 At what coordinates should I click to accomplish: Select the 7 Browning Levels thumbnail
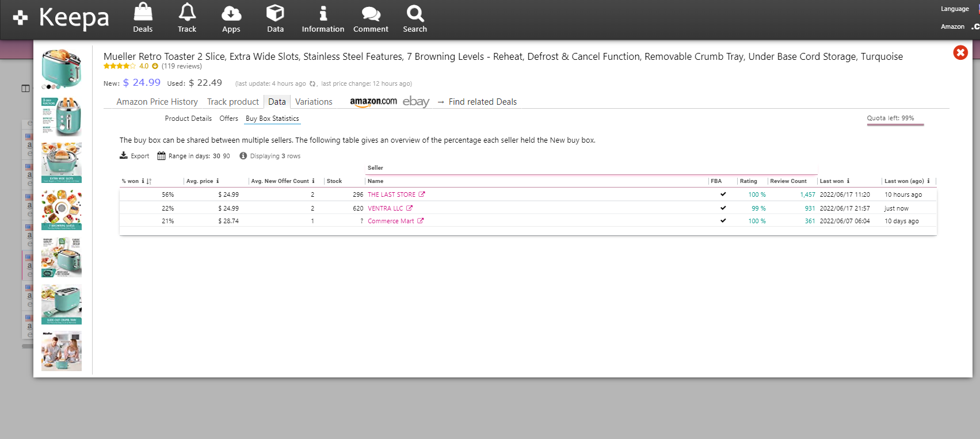(62, 210)
